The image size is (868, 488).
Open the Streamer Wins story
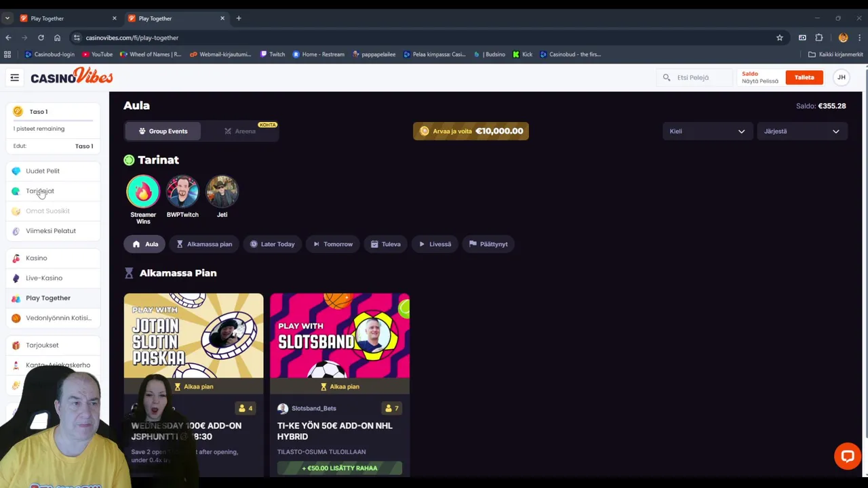pos(143,192)
